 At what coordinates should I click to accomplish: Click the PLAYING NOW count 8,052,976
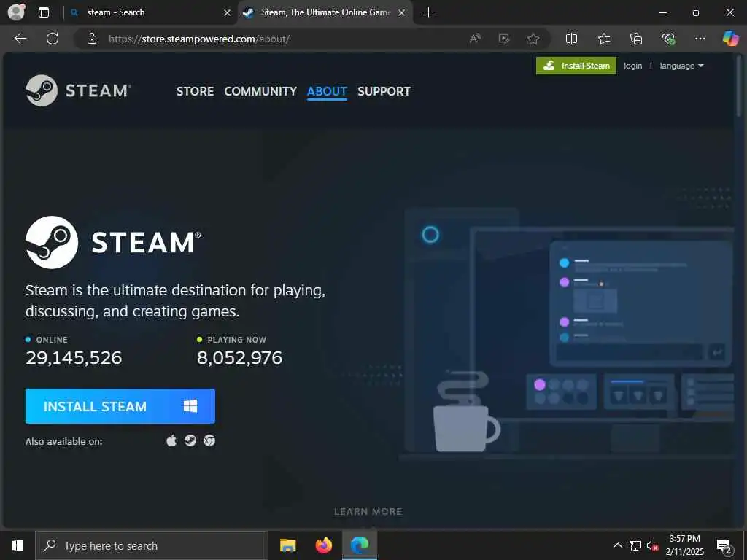[239, 357]
